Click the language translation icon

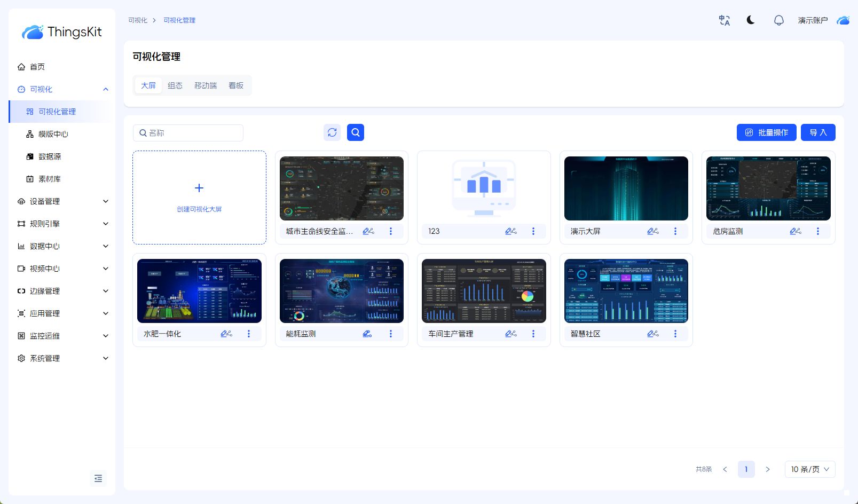click(724, 20)
